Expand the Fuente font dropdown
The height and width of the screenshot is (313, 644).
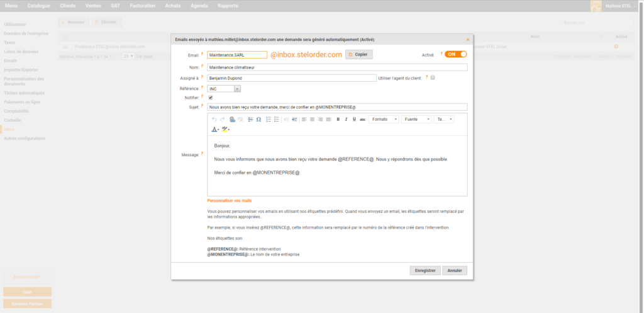416,119
